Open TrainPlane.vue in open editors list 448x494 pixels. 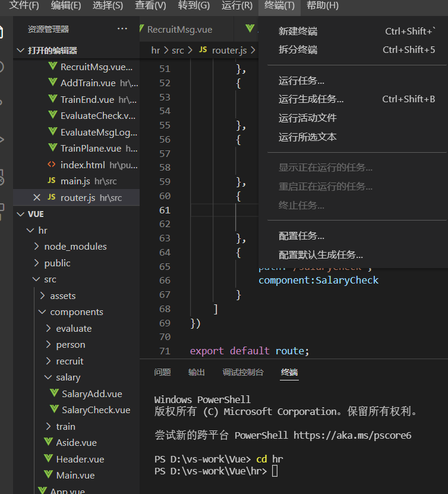[x=91, y=149]
